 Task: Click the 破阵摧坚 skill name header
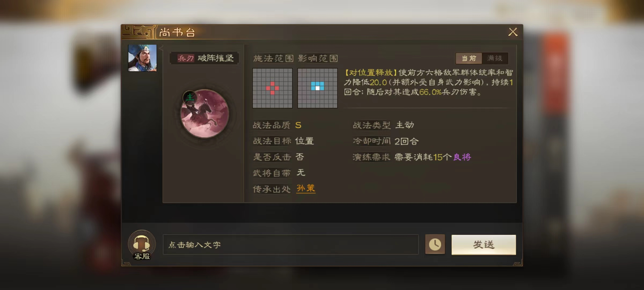coord(216,58)
